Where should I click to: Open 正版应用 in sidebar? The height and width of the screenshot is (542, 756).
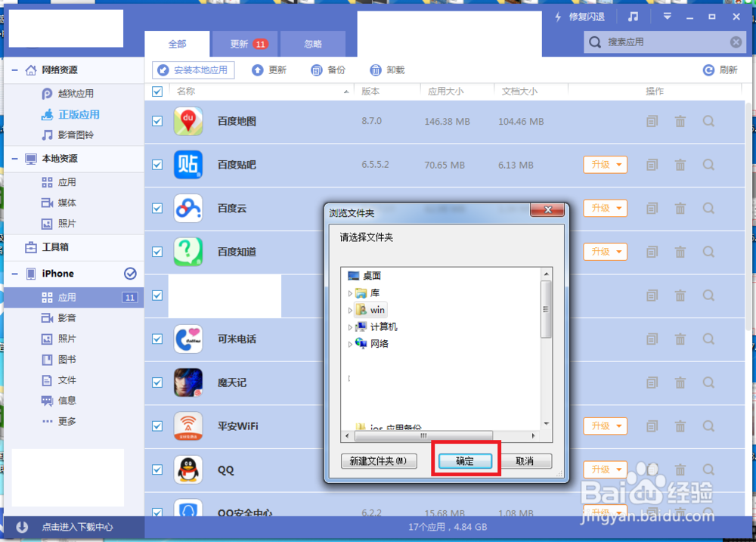70,114
